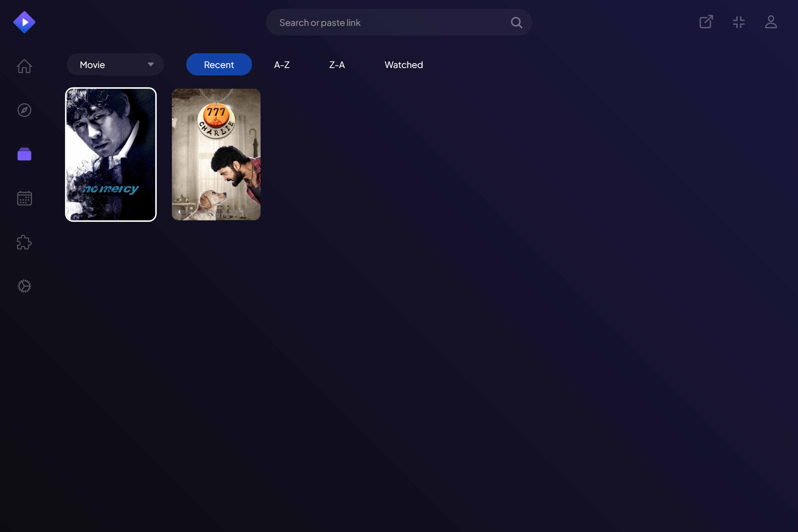Open the Calendar icon in sidebar

coord(24,198)
